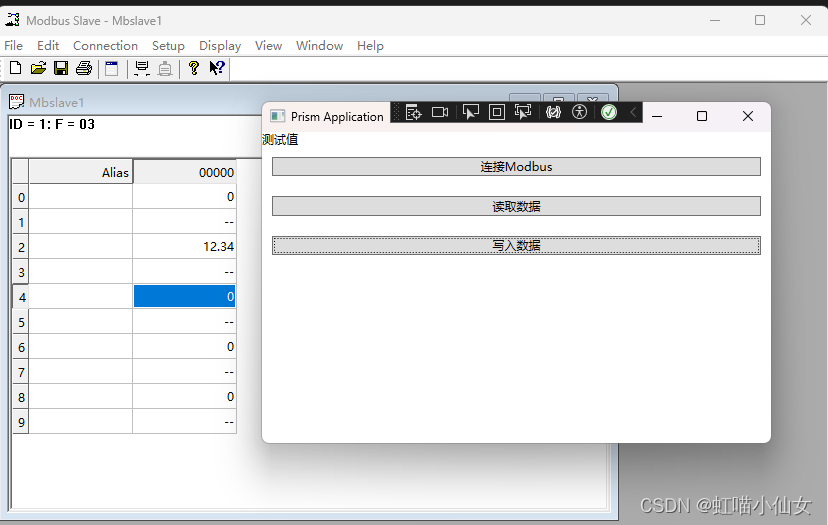This screenshot has height=525, width=828.
Task: Maximize the Prism Application window
Action: [702, 116]
